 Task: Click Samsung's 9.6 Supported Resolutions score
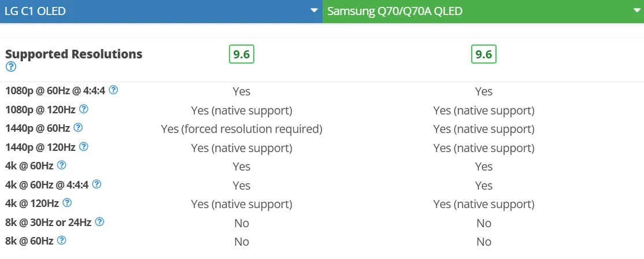(x=484, y=54)
